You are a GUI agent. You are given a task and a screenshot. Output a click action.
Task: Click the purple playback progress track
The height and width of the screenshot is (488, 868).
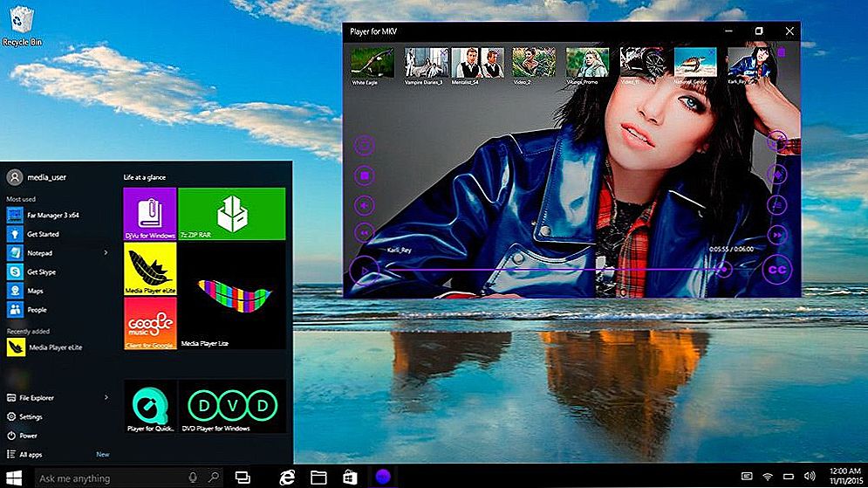[554, 270]
